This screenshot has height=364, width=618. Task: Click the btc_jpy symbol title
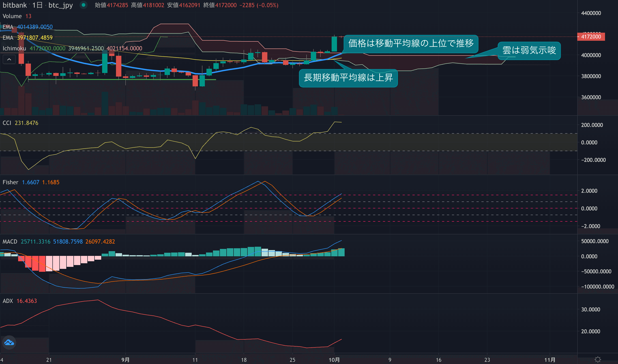(x=61, y=5)
